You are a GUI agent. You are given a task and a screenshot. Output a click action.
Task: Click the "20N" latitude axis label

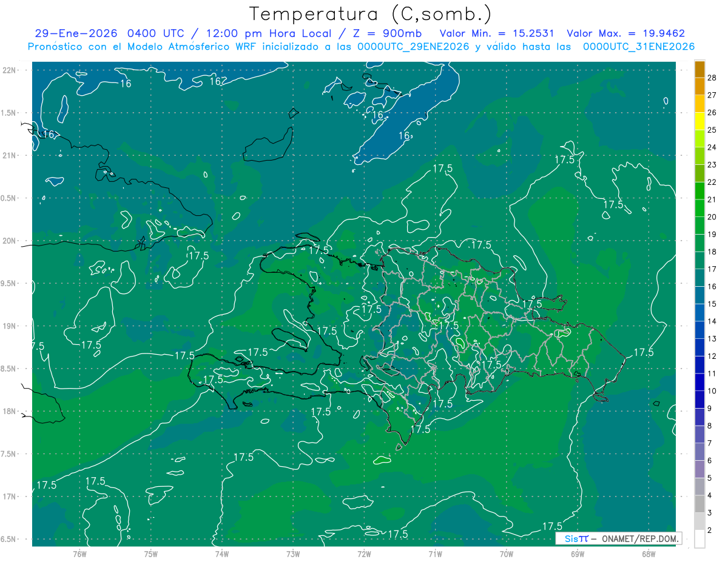(x=10, y=241)
